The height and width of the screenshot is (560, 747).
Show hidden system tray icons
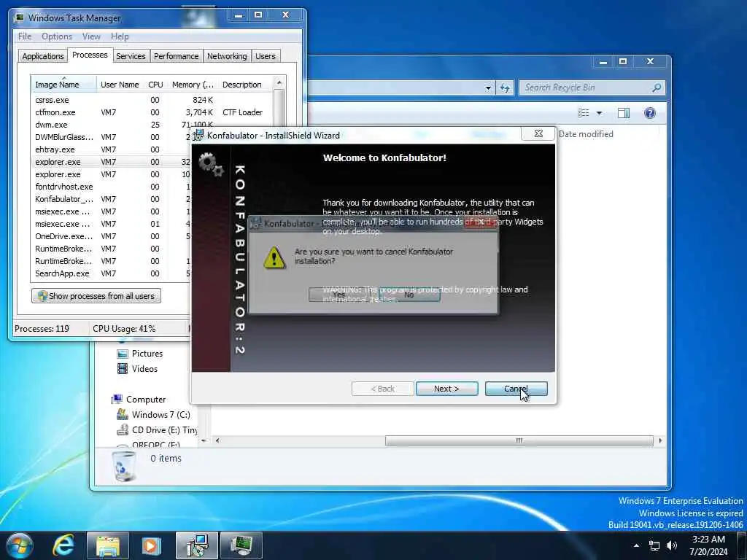[636, 545]
